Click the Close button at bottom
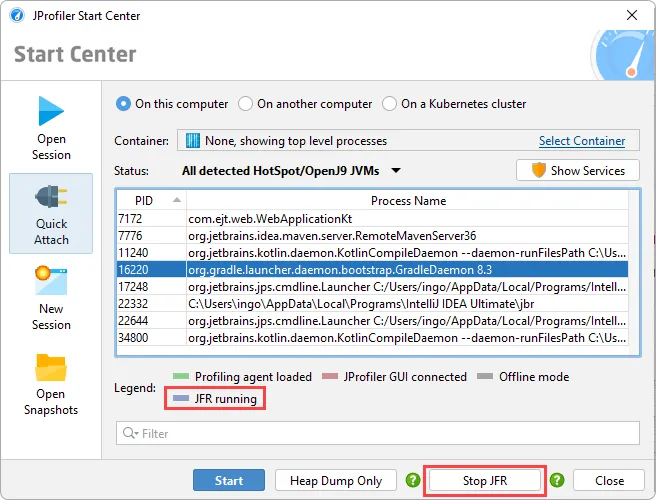The height and width of the screenshot is (500, 656). [609, 480]
